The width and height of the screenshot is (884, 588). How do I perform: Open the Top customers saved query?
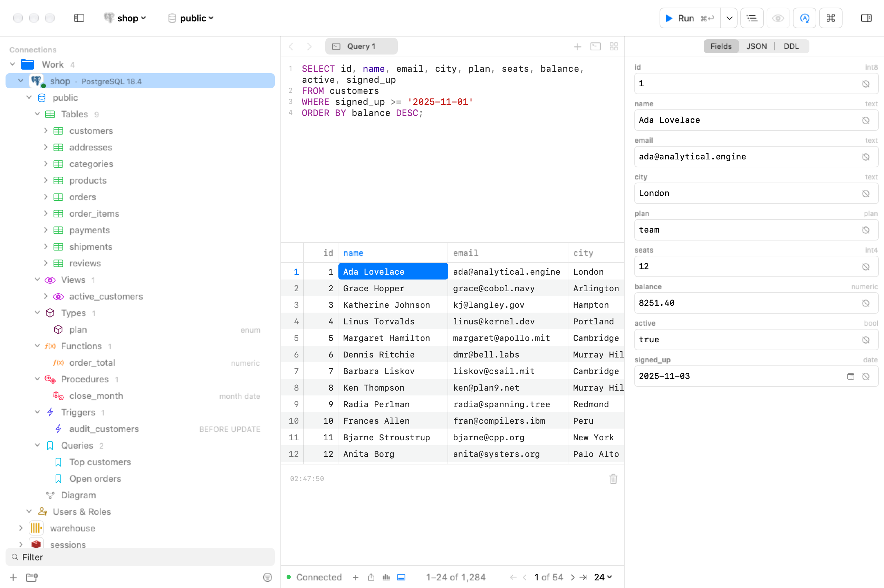click(100, 462)
